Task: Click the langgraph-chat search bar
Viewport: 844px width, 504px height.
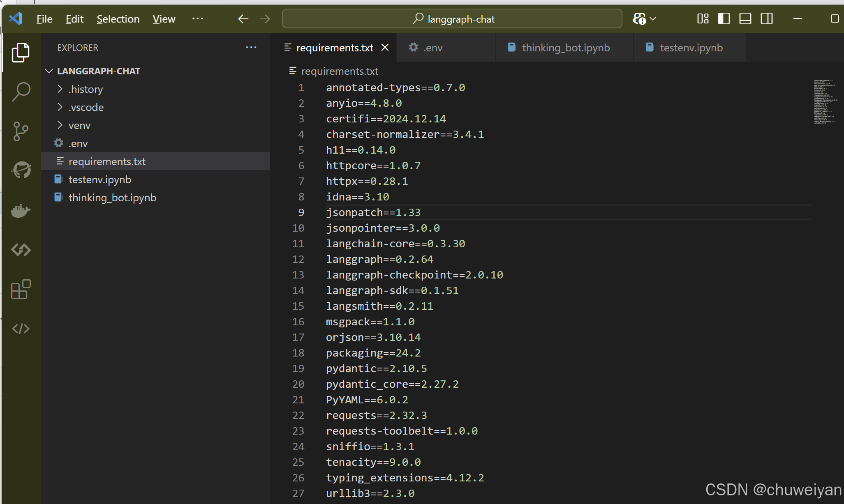Action: pos(451,18)
